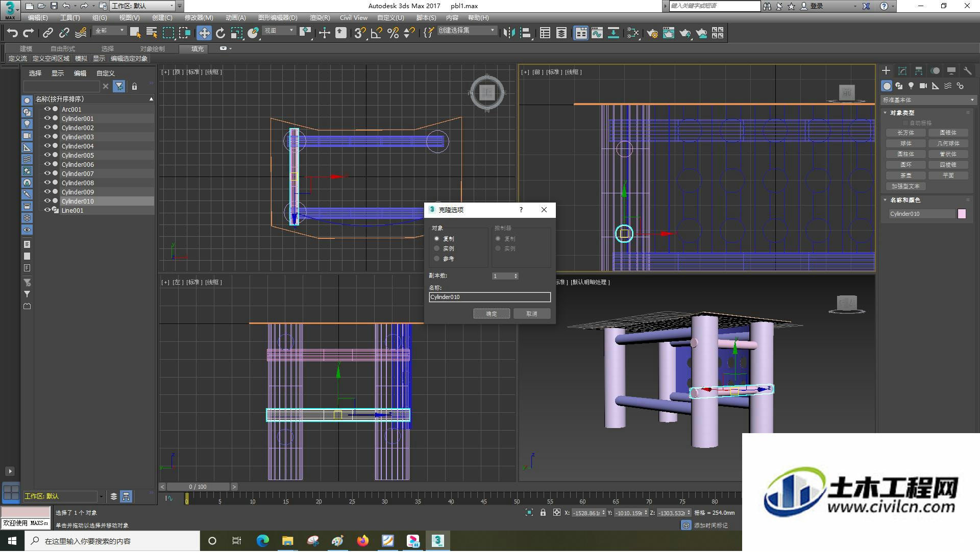The image size is (980, 552).
Task: Collapse the 名称和颜色 rollout
Action: point(886,200)
